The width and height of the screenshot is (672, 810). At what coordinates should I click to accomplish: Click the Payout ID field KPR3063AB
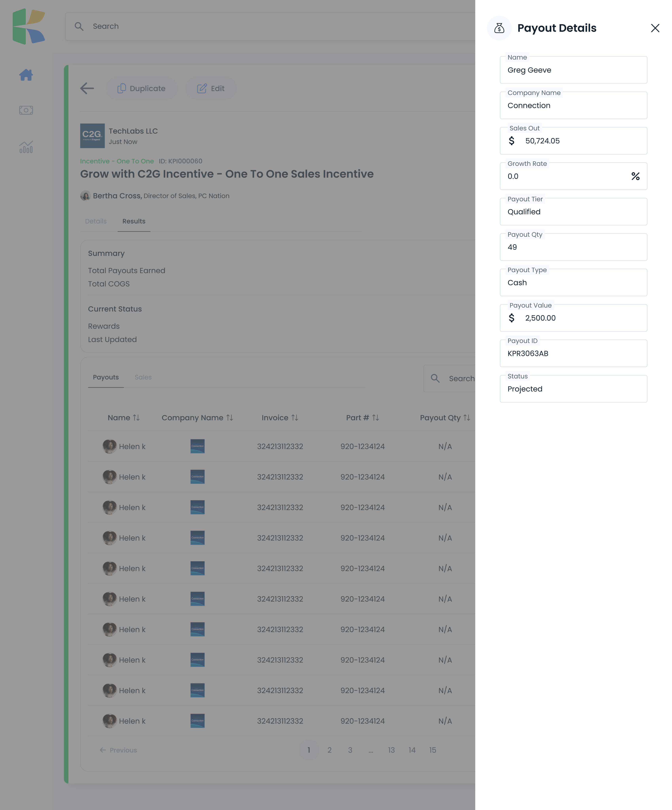(x=573, y=353)
